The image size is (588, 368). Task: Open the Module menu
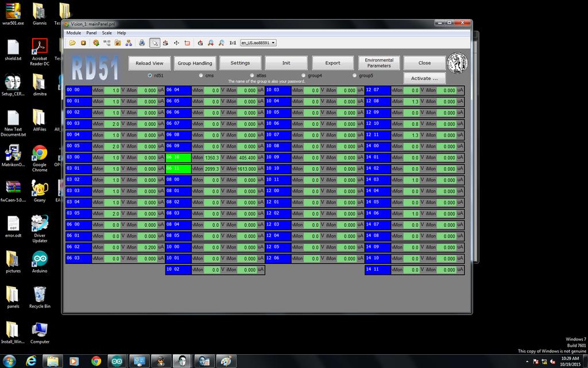73,33
